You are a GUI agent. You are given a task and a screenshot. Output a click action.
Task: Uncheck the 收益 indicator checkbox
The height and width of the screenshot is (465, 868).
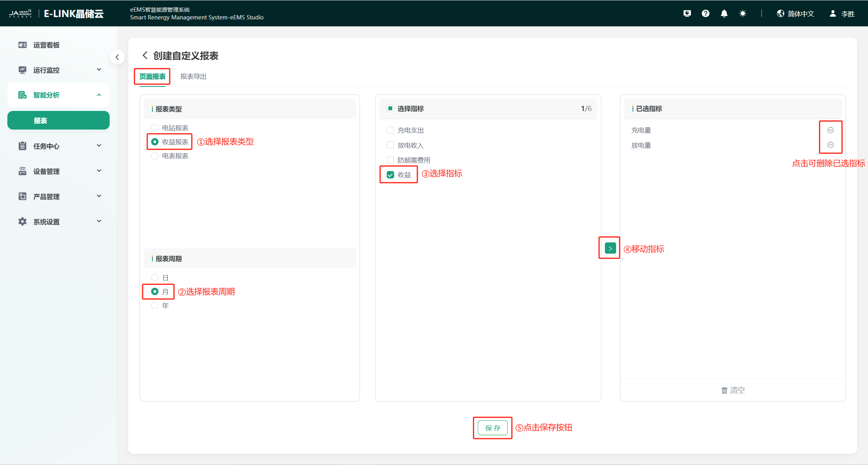pyautogui.click(x=390, y=175)
